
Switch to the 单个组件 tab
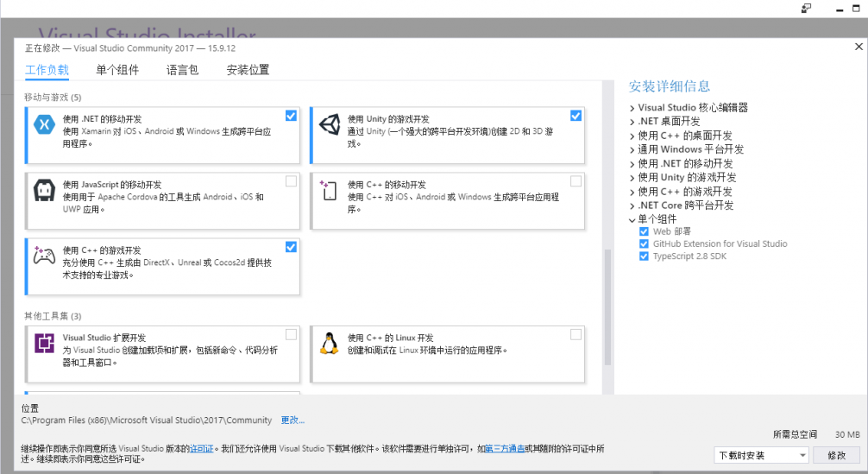[117, 70]
